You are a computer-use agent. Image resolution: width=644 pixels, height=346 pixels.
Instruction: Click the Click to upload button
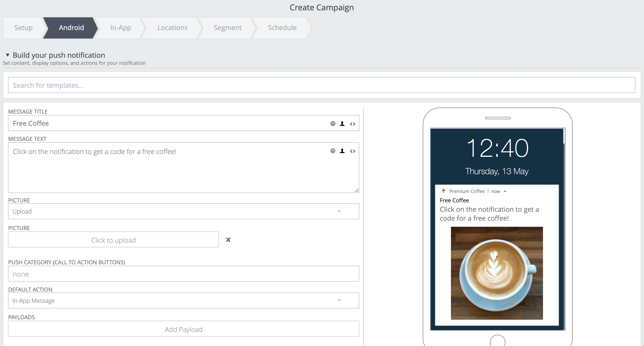[x=113, y=240]
